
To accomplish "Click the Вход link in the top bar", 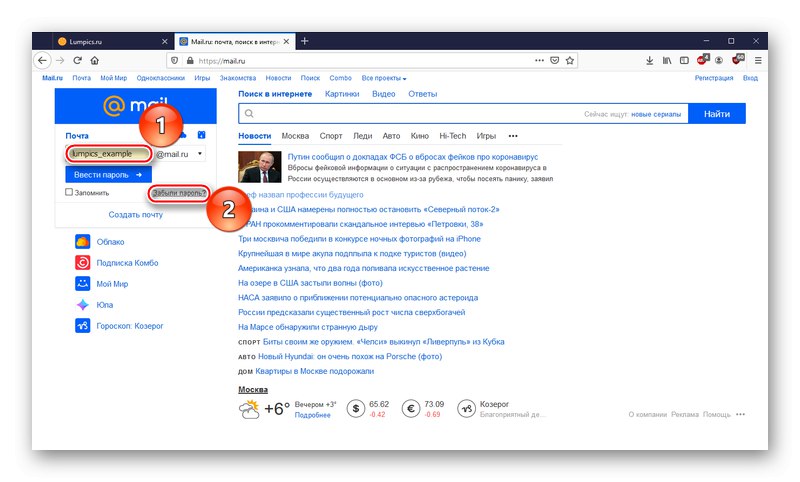I will coord(750,78).
